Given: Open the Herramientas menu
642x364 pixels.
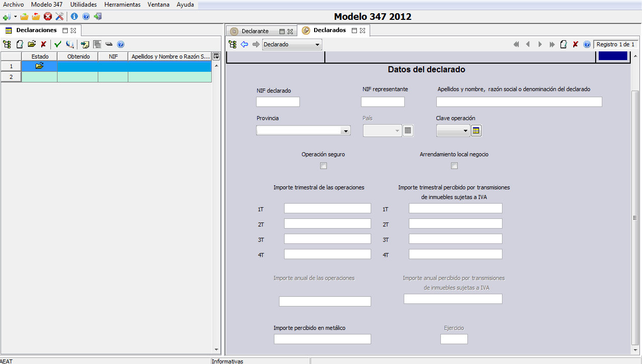Looking at the screenshot, I should [122, 5].
